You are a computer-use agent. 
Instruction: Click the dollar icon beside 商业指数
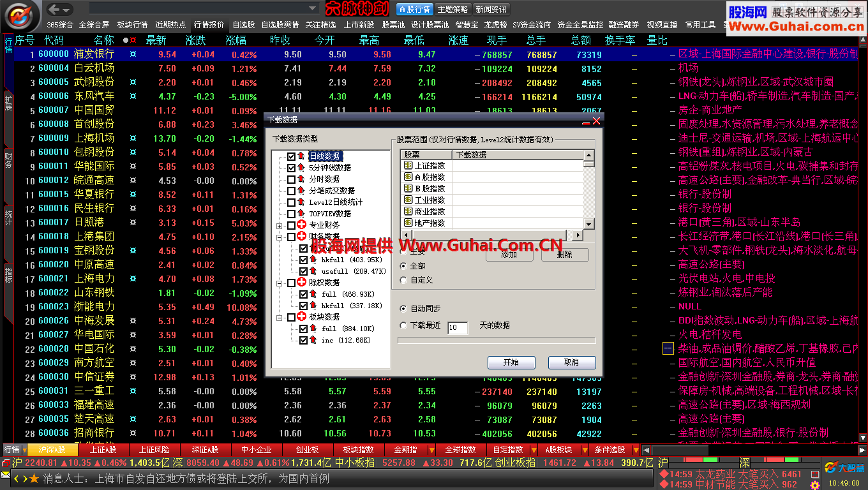point(407,211)
